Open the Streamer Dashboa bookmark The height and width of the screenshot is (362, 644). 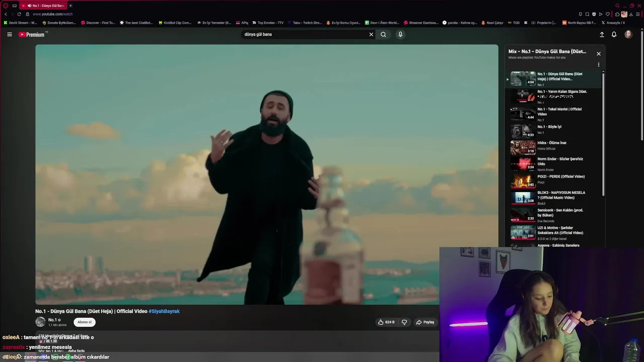point(421,23)
